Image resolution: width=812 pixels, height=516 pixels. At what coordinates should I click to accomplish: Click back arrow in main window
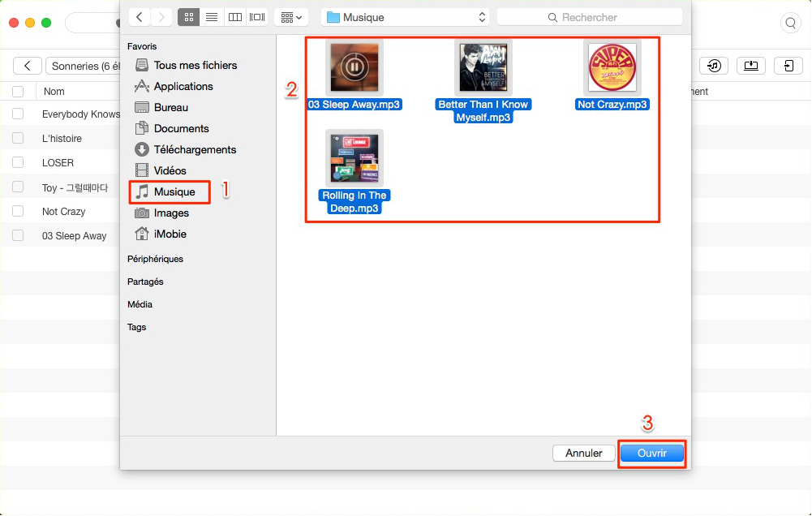[x=28, y=66]
